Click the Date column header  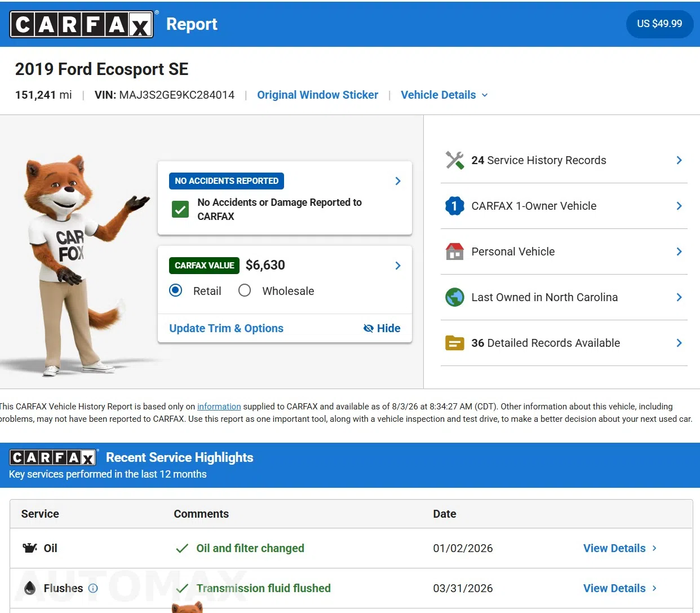(445, 514)
